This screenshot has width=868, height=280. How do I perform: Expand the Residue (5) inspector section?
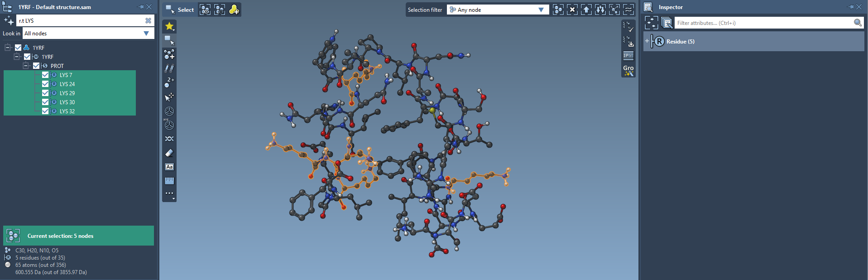click(647, 41)
